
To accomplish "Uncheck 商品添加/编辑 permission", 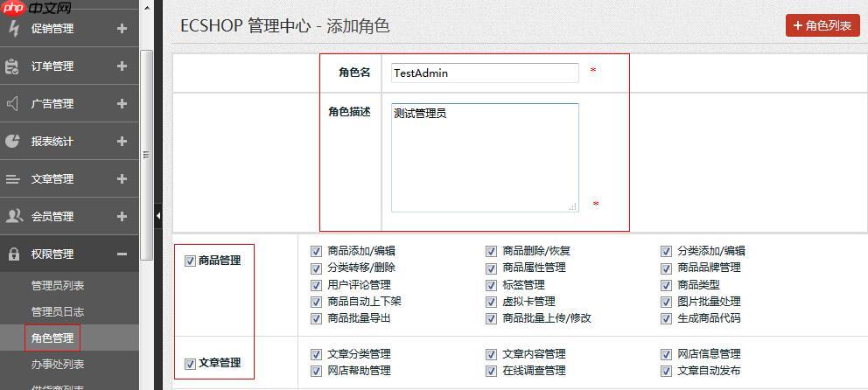I will pos(316,251).
